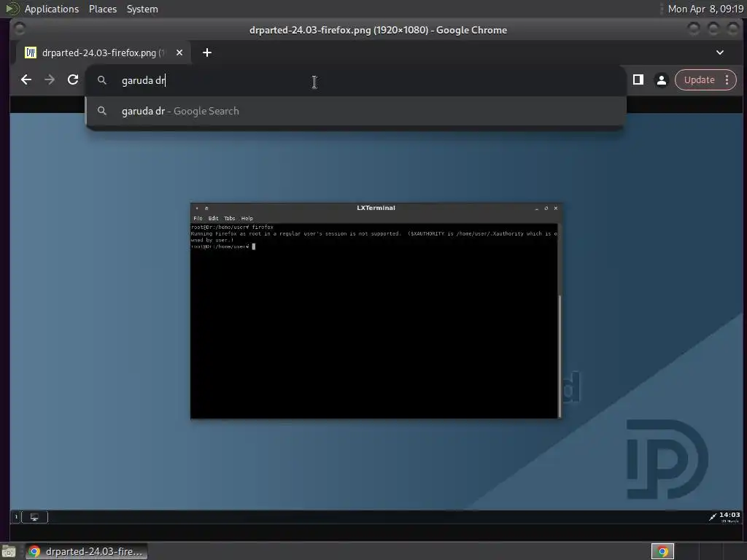Click the drparted-24.03-fire... taskbar button

tap(86, 551)
